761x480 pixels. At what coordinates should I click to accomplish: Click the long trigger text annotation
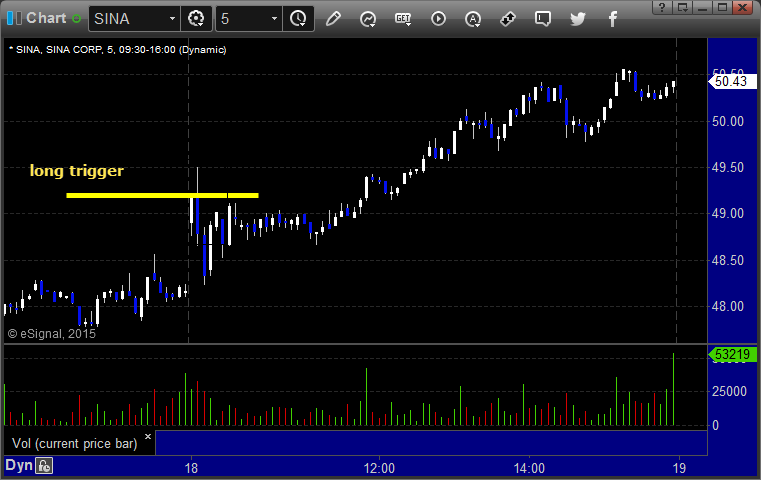[x=77, y=170]
